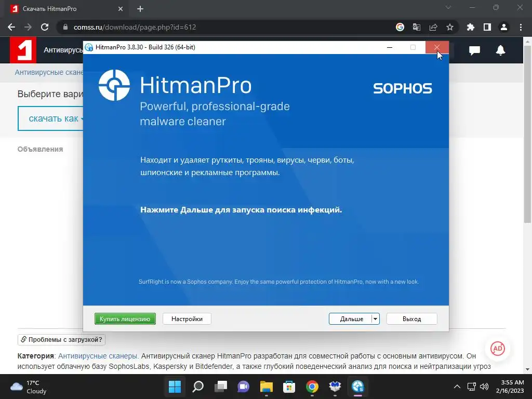Screen dimensions: 532x399
Task: Open Chrome profile icon
Action: 504,27
